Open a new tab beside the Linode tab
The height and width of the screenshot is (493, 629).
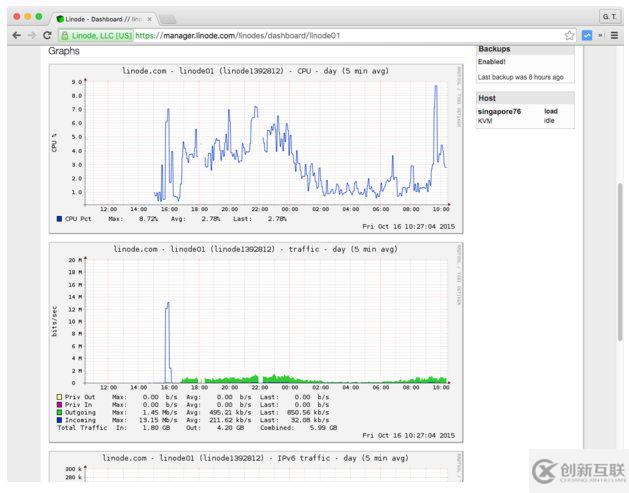click(168, 19)
